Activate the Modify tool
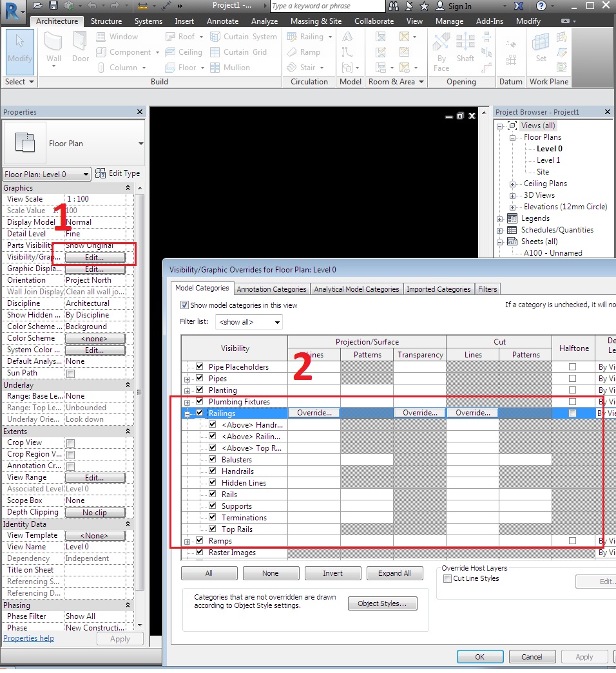The width and height of the screenshot is (616, 673). (20, 52)
